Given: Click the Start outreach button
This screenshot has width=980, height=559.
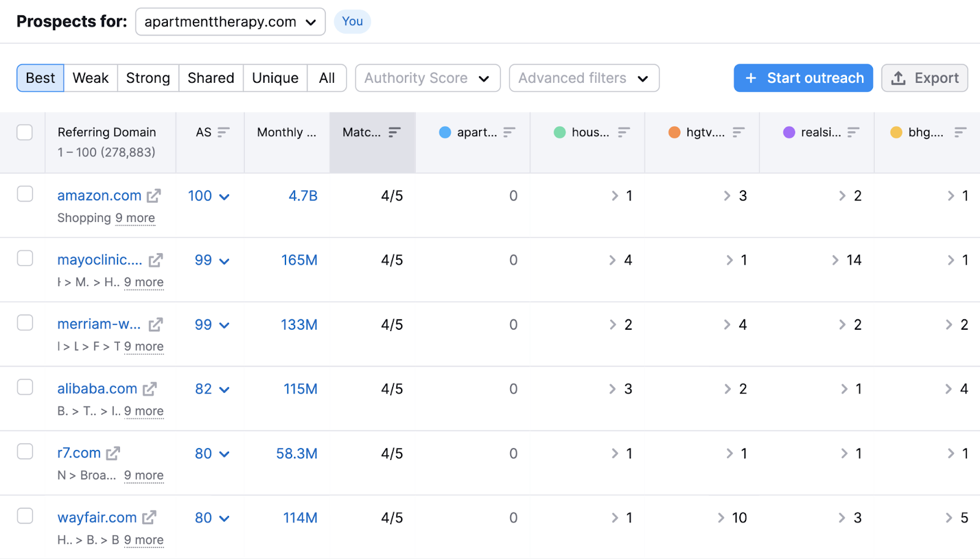Looking at the screenshot, I should pyautogui.click(x=803, y=78).
